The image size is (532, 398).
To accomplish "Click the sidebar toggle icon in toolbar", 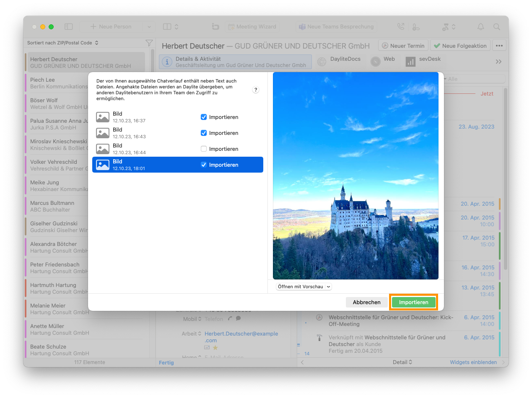I will [69, 26].
